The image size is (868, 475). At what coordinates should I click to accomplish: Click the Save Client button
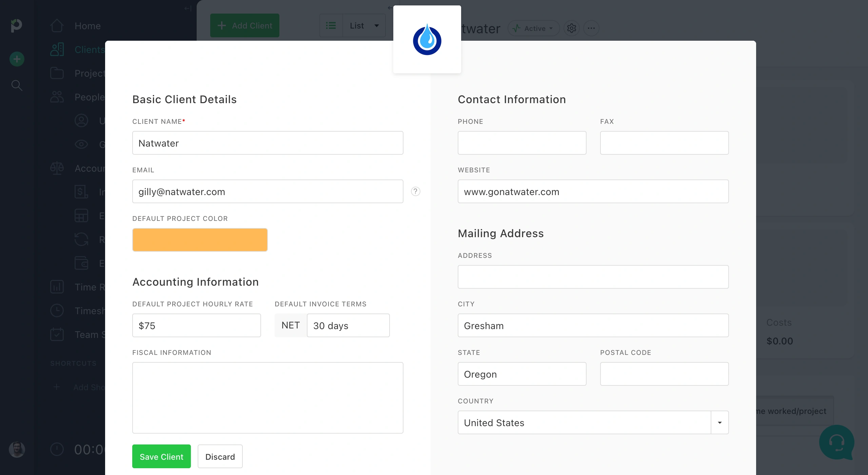161,456
